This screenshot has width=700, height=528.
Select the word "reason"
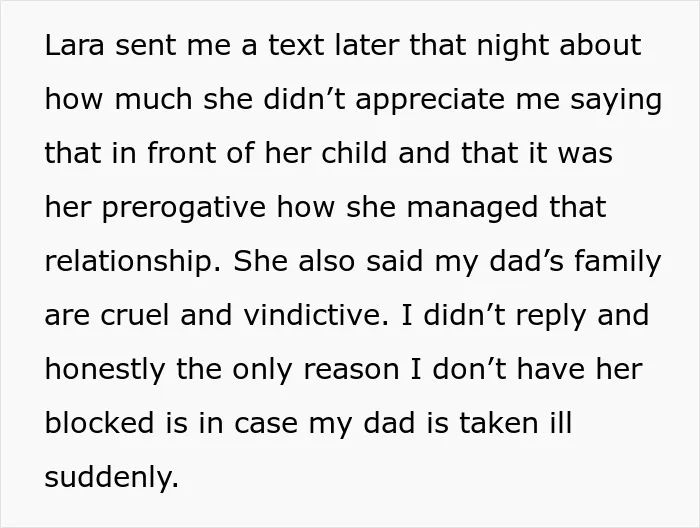click(x=351, y=371)
